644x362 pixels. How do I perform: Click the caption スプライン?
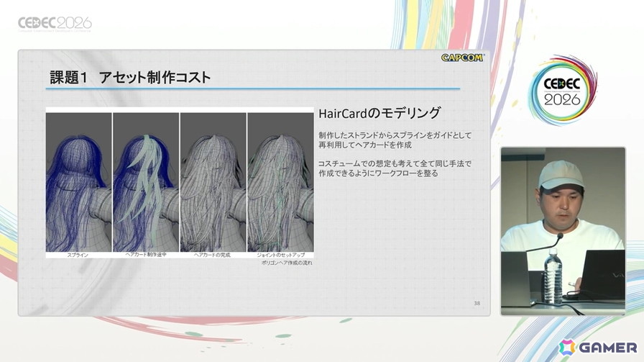click(78, 255)
